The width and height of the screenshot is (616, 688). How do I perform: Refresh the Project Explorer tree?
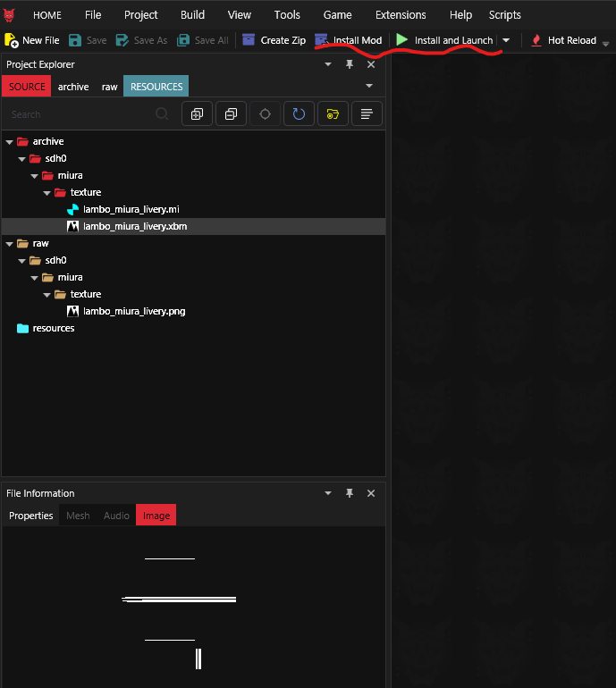(299, 113)
